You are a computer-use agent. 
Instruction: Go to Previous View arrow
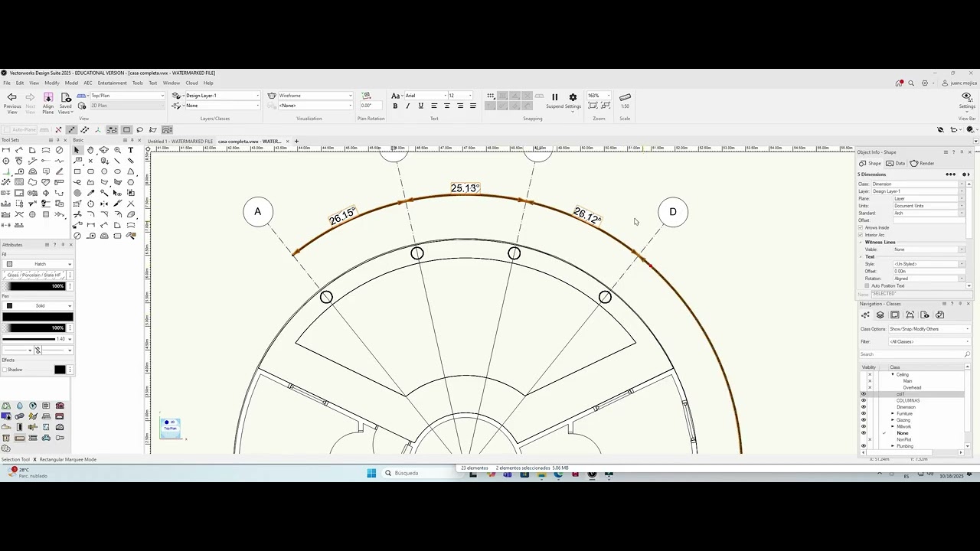(x=11, y=97)
